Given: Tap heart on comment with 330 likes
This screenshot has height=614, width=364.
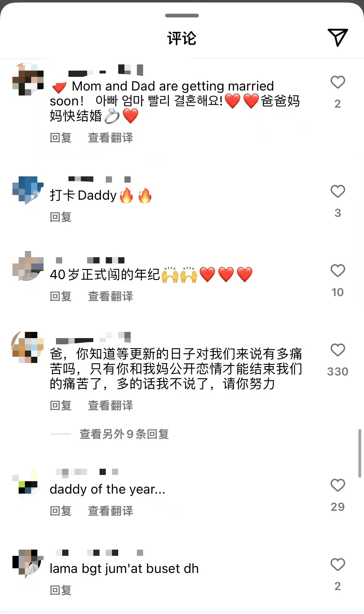Looking at the screenshot, I should (x=338, y=350).
